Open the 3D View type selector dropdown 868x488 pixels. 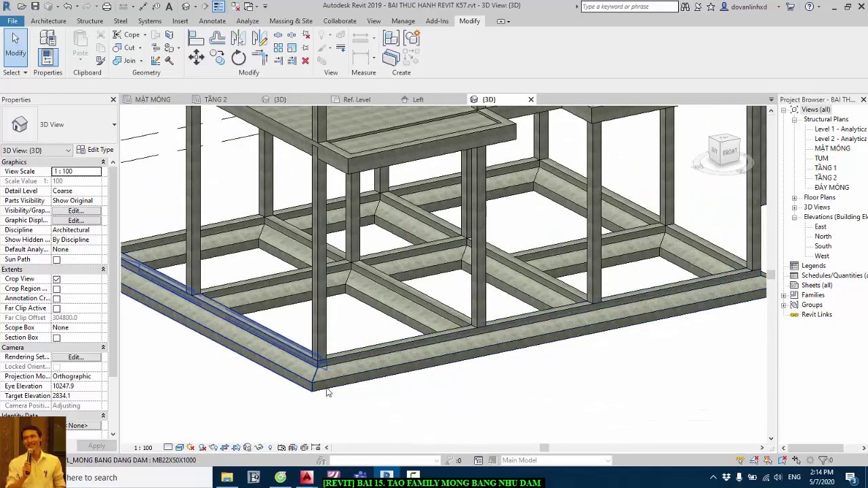[114, 125]
